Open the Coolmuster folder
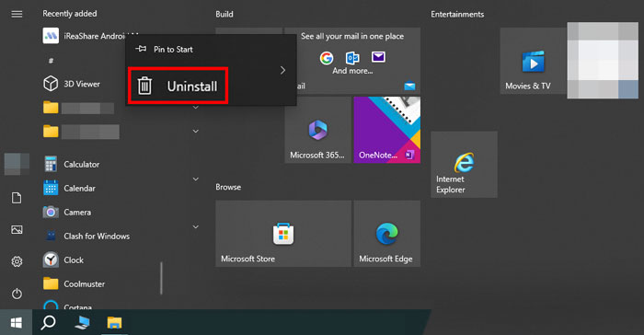The height and width of the screenshot is (335, 644). click(75, 283)
